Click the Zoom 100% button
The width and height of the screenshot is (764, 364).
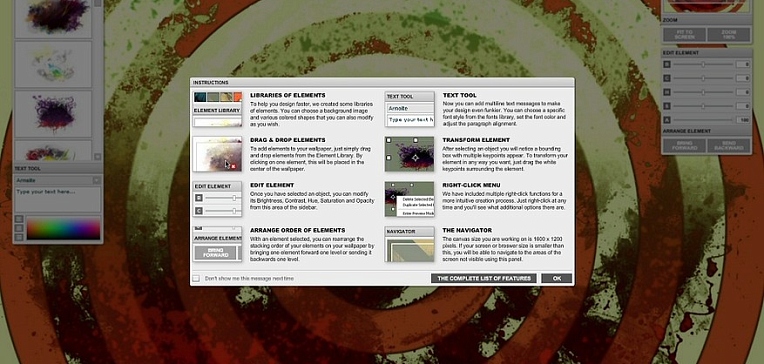(728, 35)
